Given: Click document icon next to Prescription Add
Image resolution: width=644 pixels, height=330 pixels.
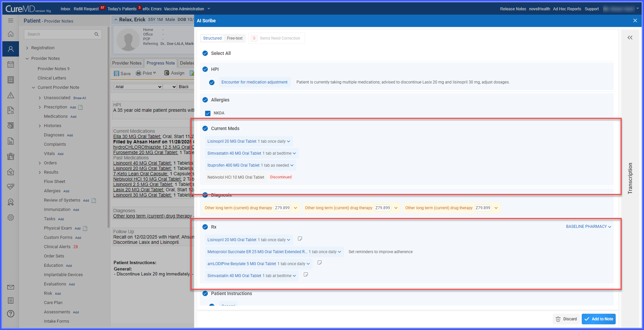Looking at the screenshot, I should point(80,107).
